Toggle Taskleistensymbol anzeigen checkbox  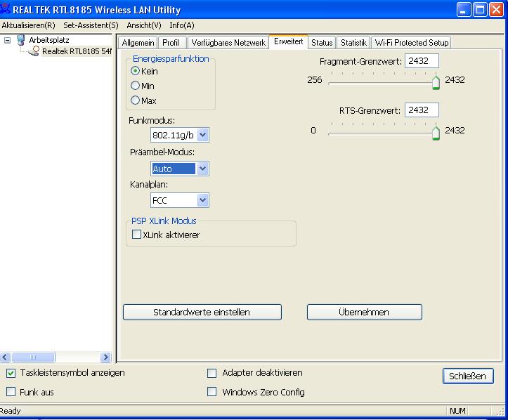[11, 373]
